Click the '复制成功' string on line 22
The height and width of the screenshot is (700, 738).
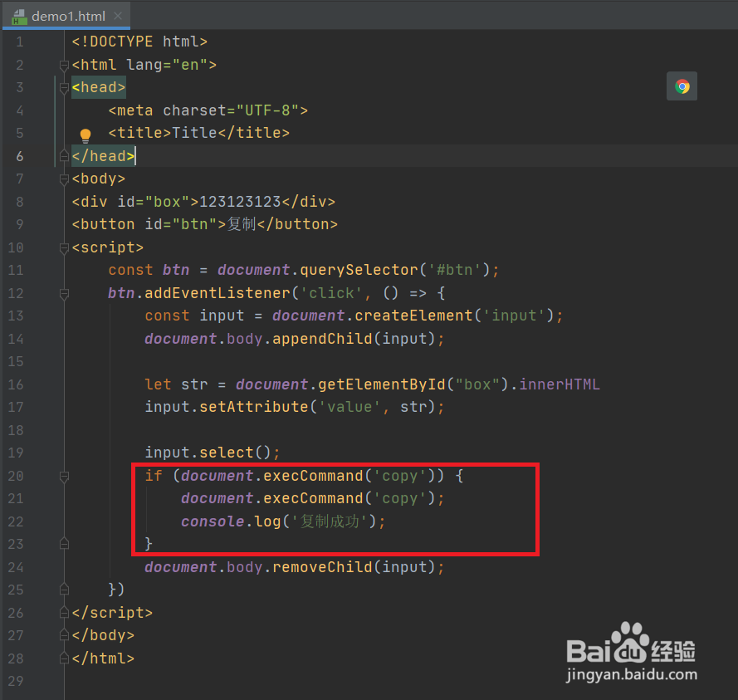(329, 521)
